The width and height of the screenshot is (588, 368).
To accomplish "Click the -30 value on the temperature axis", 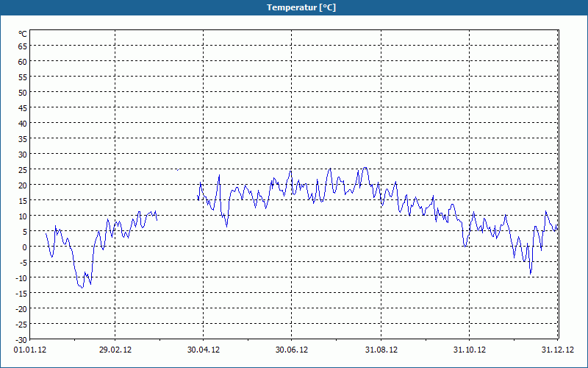I will tap(21, 340).
